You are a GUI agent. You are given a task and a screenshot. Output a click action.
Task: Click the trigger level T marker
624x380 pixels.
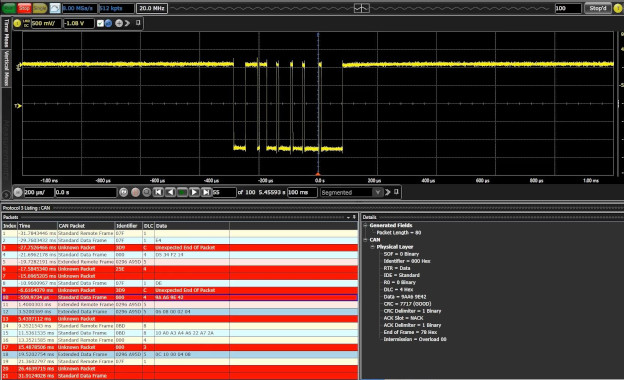point(18,106)
